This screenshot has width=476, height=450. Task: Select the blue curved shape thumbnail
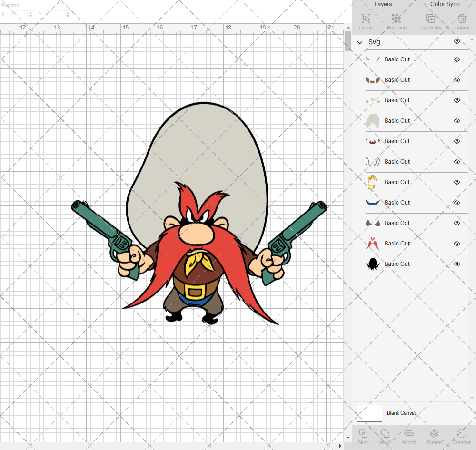[373, 203]
